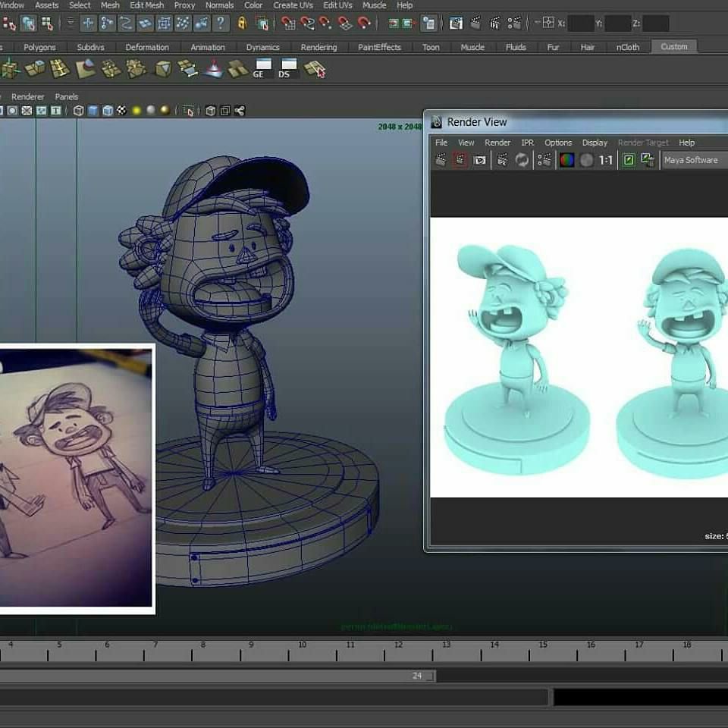The width and height of the screenshot is (728, 728).
Task: Toggle smooth shade all in viewport toolbar
Action: click(x=93, y=111)
